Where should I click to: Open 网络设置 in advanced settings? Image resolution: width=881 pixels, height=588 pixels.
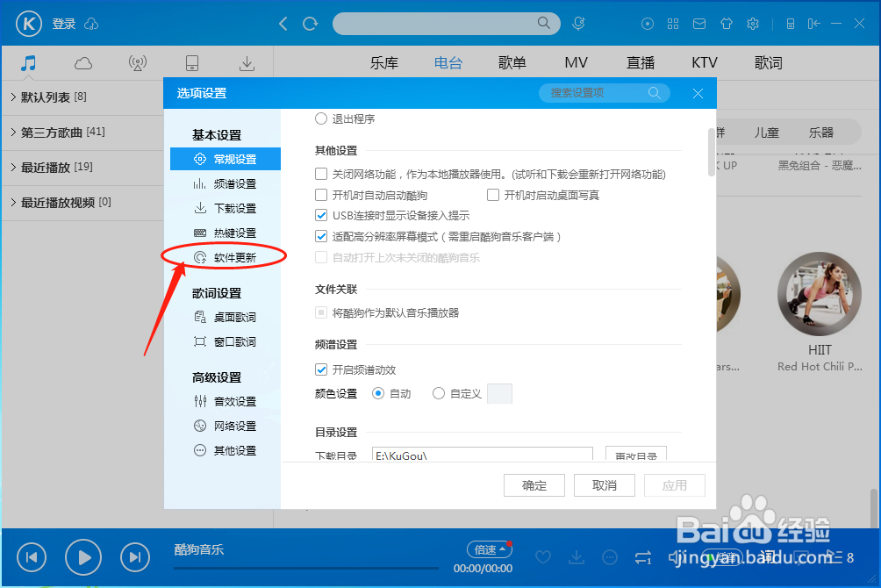(226, 427)
